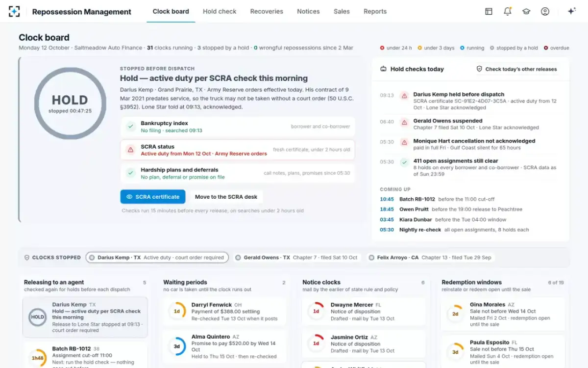Click the 1d ring on Darryl Fenwick's card
This screenshot has height=368, width=588.
tap(177, 311)
